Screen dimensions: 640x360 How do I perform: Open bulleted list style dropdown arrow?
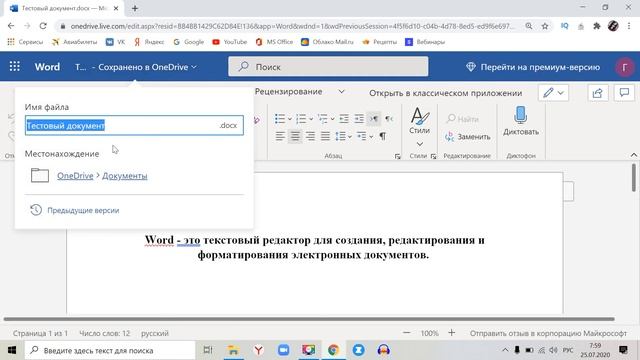coord(289,119)
